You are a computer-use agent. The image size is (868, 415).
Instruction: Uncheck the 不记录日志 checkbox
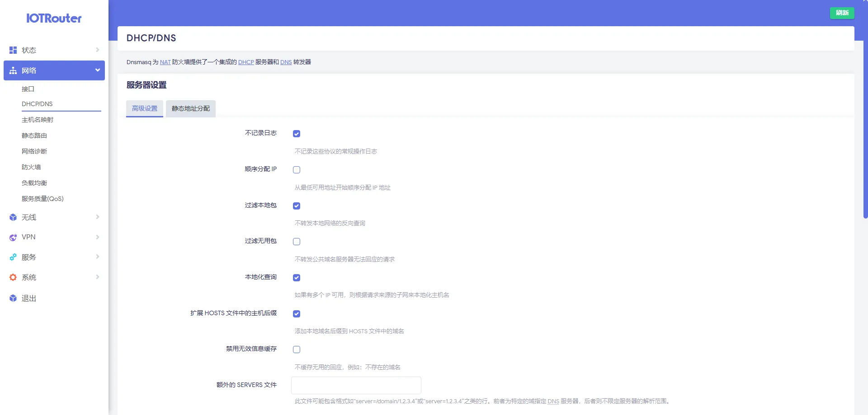[x=297, y=134]
